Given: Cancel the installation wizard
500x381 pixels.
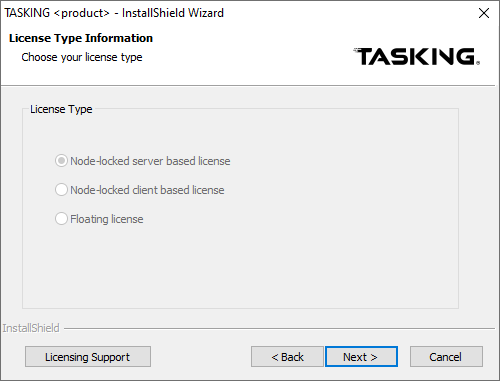Looking at the screenshot, I should 446,357.
